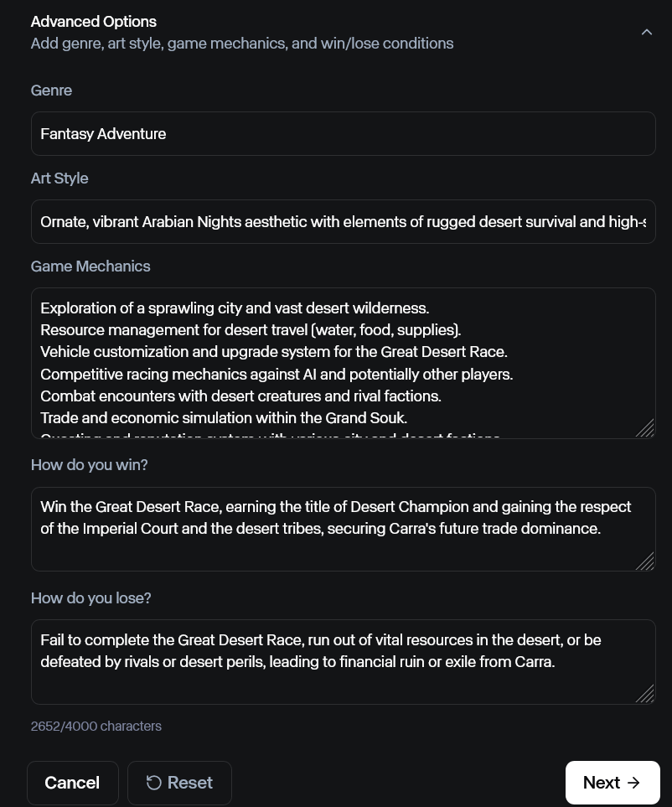Click the resize grip on the lose condition box
The width and height of the screenshot is (672, 807).
pos(645,695)
